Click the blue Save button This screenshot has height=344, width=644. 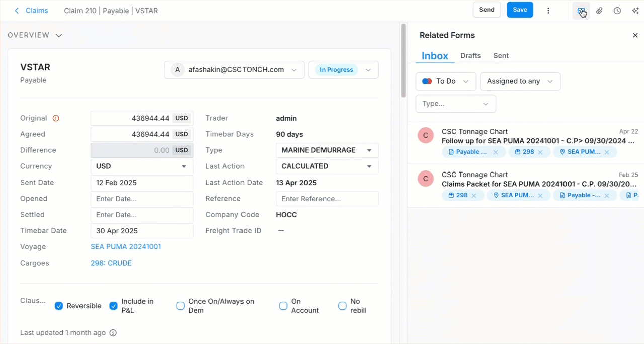point(520,10)
